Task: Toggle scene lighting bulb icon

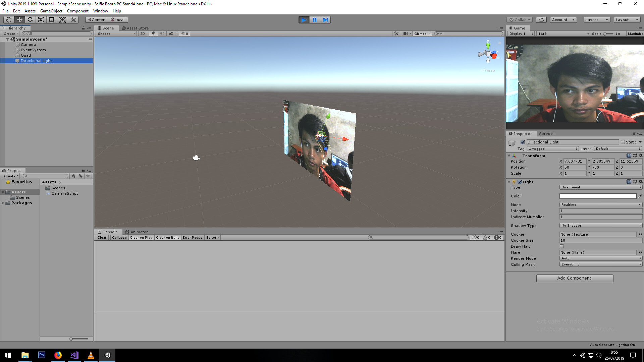Action: [x=153, y=34]
